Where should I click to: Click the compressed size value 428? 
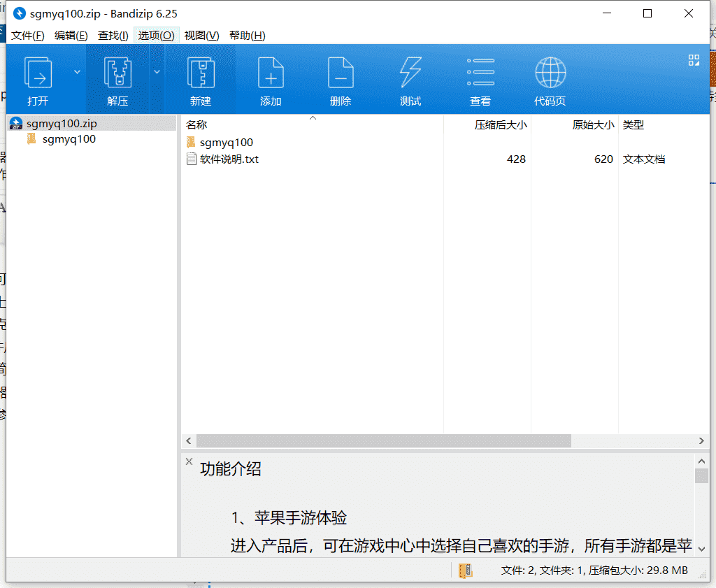click(516, 159)
